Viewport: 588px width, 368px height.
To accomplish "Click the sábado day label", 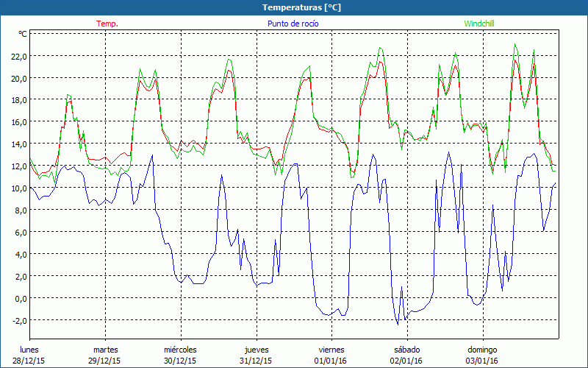I will [406, 350].
